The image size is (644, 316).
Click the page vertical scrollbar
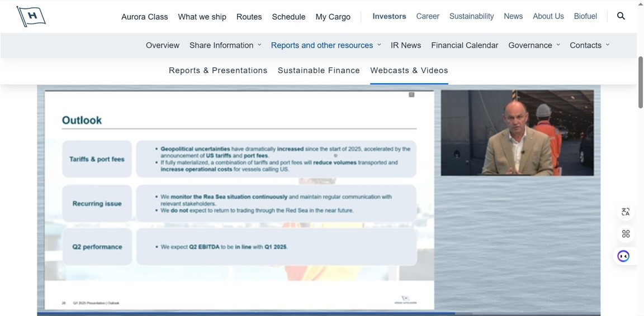click(x=640, y=82)
